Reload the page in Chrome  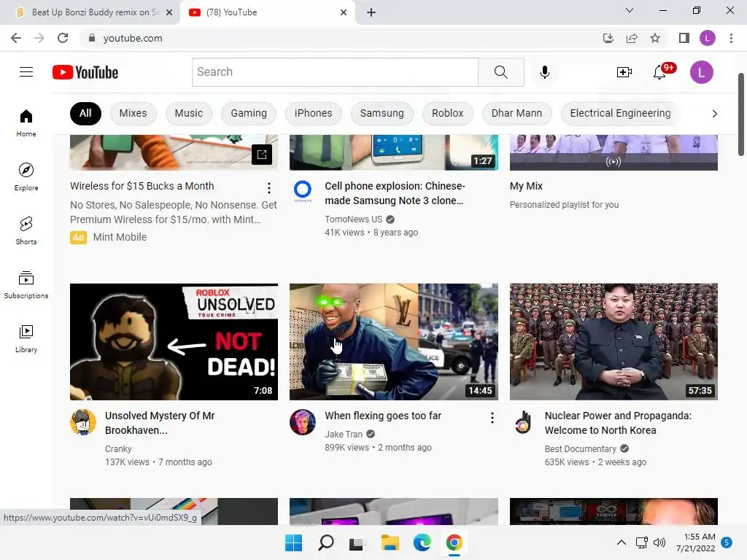[x=63, y=38]
